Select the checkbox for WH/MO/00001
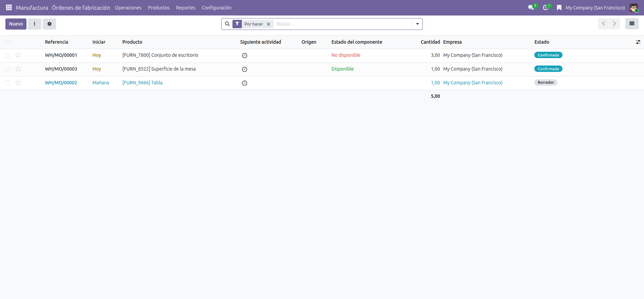644x299 pixels. click(x=8, y=55)
